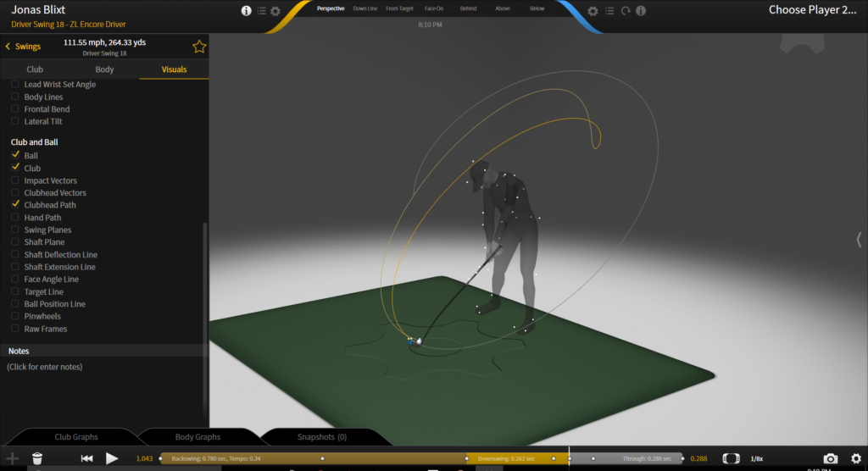Viewport: 868px width, 471px height.
Task: Enable Pinwheels checkbox
Action: [15, 316]
